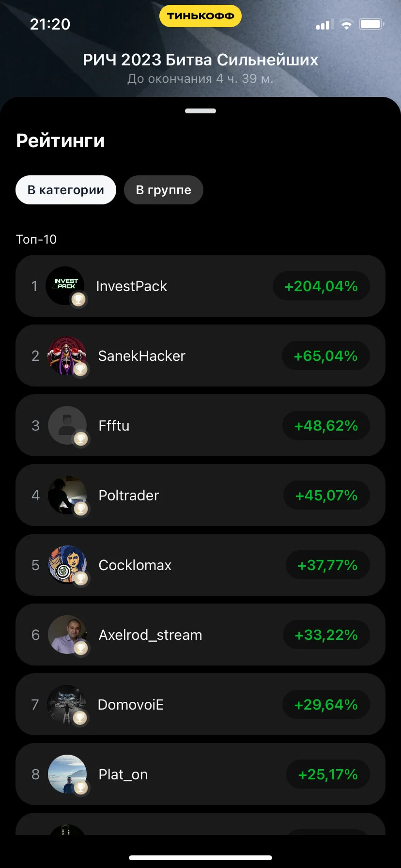The image size is (401, 868).
Task: Open Axelrod_stream's profile photo
Action: point(67,635)
